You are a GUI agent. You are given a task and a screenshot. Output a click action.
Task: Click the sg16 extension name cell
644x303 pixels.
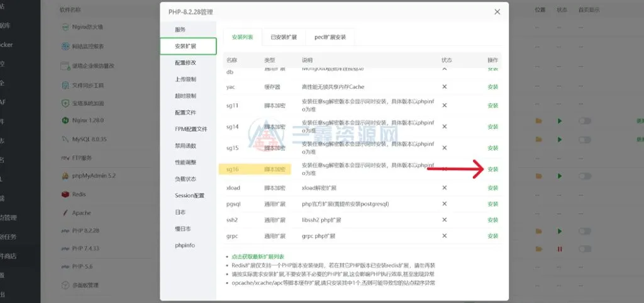coord(233,169)
